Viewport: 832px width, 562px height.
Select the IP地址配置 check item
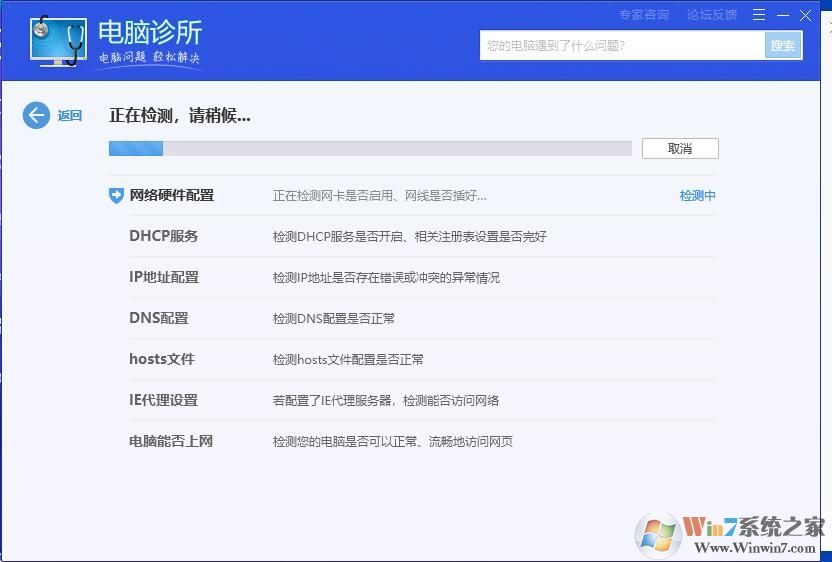(x=164, y=277)
